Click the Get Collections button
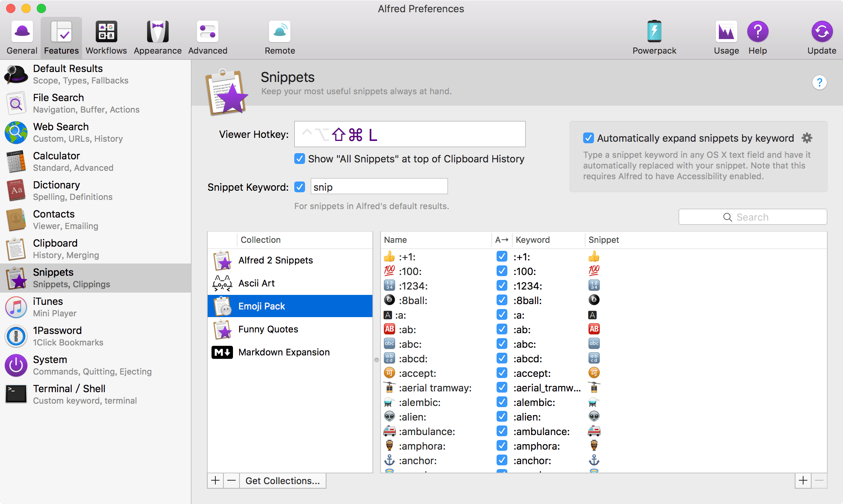Image resolution: width=843 pixels, height=504 pixels. [x=282, y=481]
